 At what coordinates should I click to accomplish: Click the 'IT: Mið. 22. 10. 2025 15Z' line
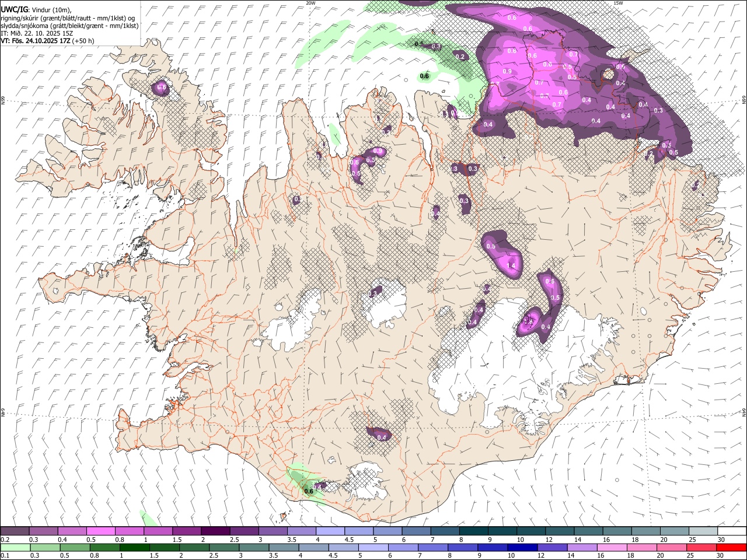click(37, 33)
